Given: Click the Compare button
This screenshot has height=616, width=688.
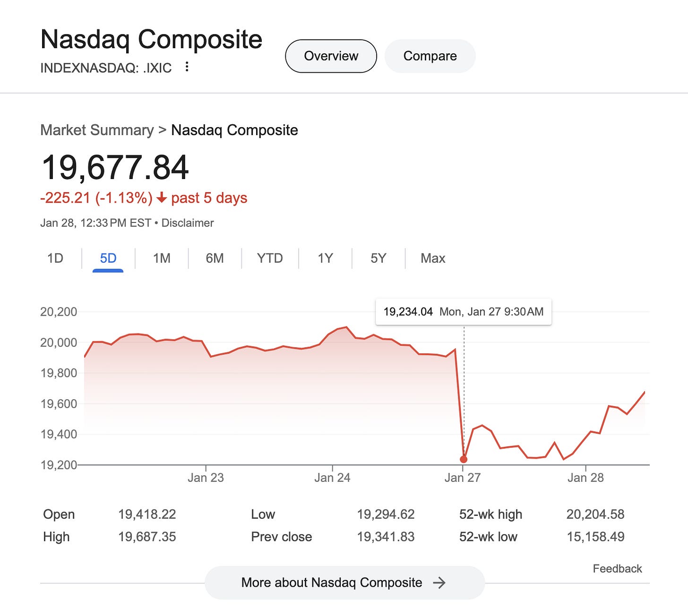Looking at the screenshot, I should 430,56.
